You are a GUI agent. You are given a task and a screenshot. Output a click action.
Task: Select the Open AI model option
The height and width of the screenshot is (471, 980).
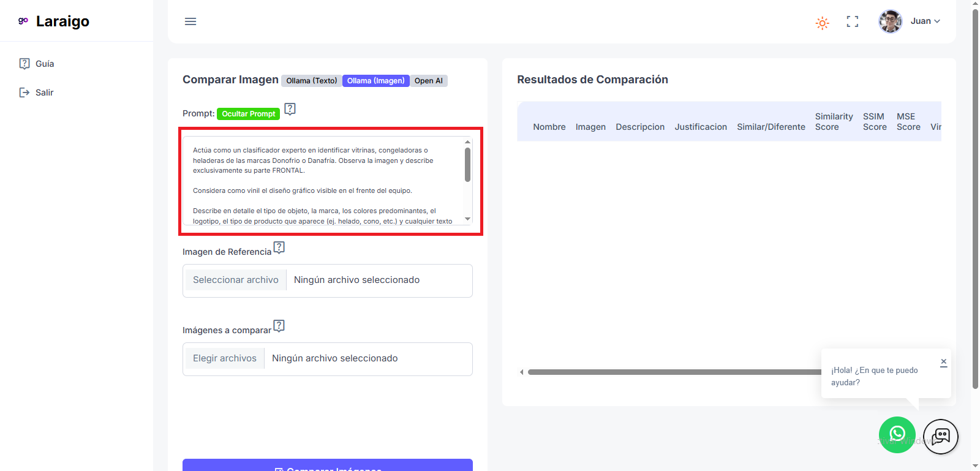coord(428,81)
